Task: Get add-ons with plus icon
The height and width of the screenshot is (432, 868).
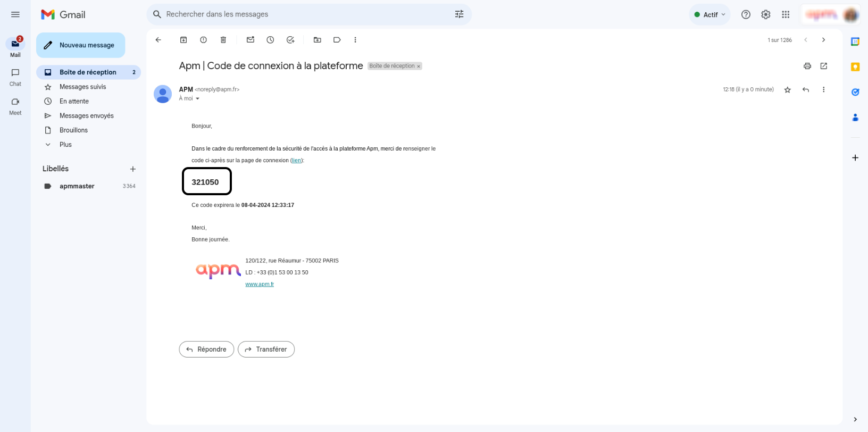Action: coord(855,157)
